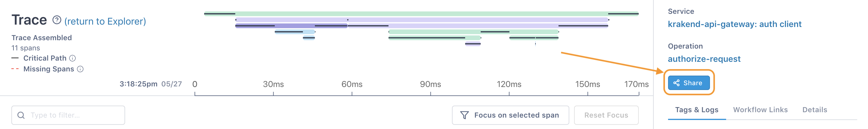Click the blue Share button

point(689,83)
